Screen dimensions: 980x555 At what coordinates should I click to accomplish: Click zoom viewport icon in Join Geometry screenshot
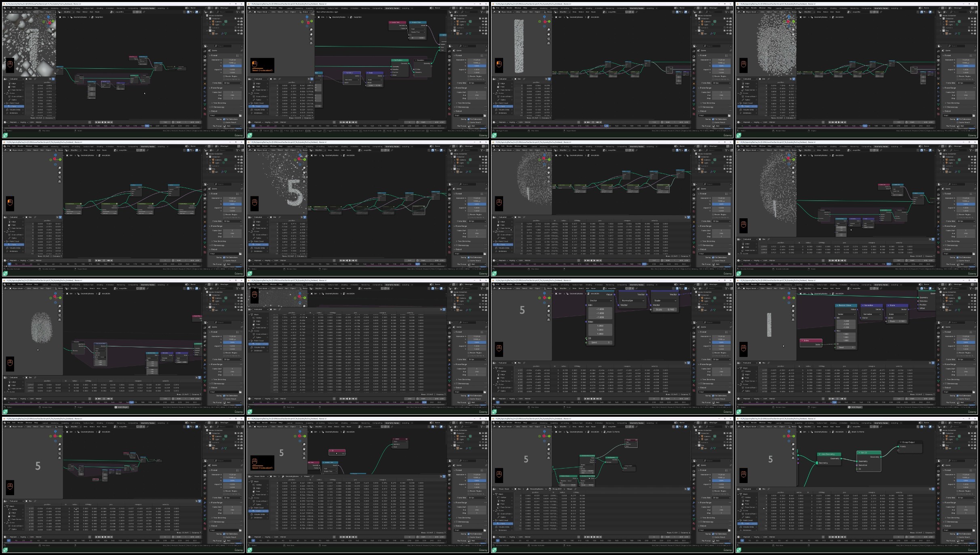pos(793,444)
